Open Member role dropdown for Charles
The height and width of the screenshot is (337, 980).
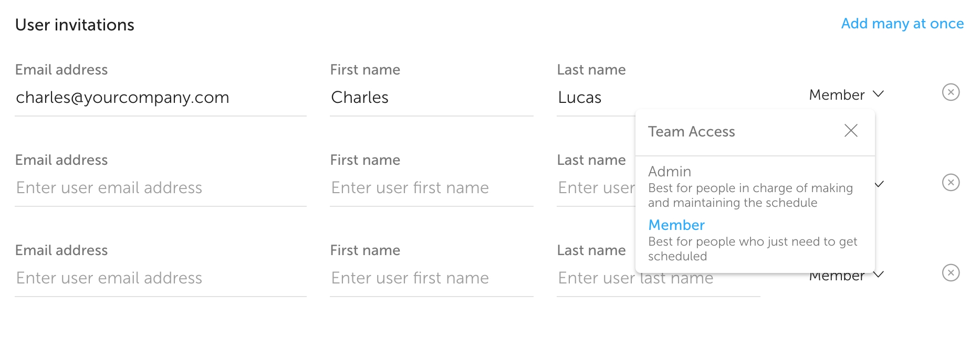pyautogui.click(x=846, y=94)
